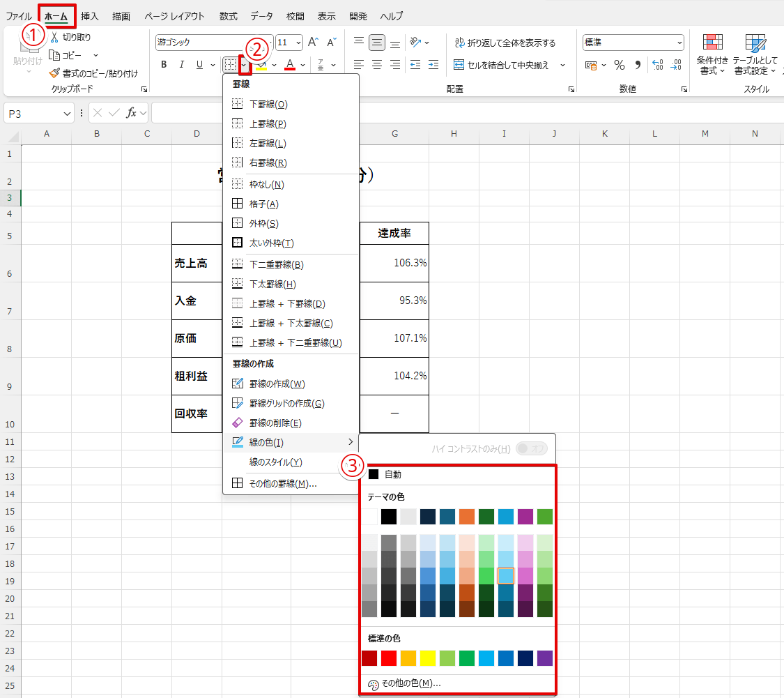The image size is (784, 698).
Task: Align text left
Action: pos(358,65)
